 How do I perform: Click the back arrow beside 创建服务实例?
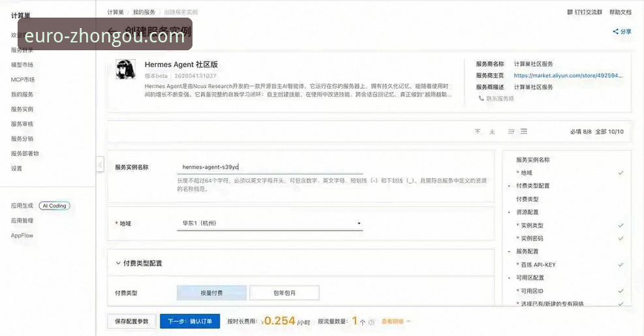[x=112, y=31]
